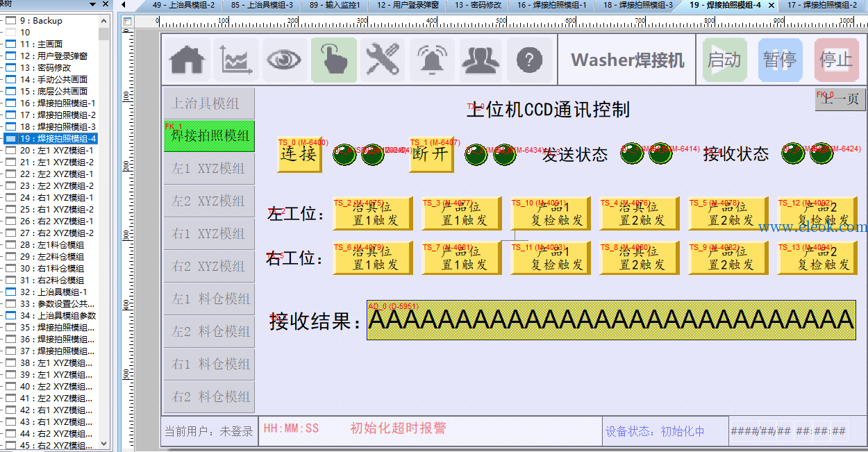The image size is (868, 452).
Task: Select 左1 料仓模组 side button
Action: pos(209,299)
